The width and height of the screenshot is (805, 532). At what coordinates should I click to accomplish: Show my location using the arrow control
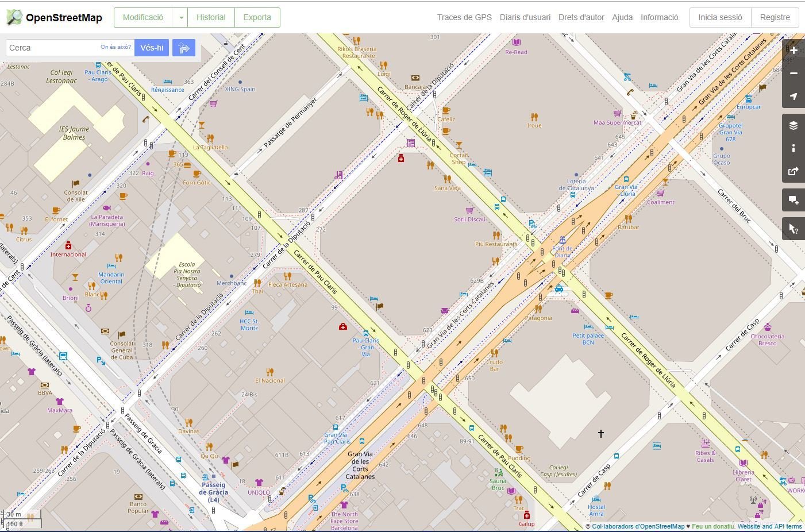[x=794, y=96]
